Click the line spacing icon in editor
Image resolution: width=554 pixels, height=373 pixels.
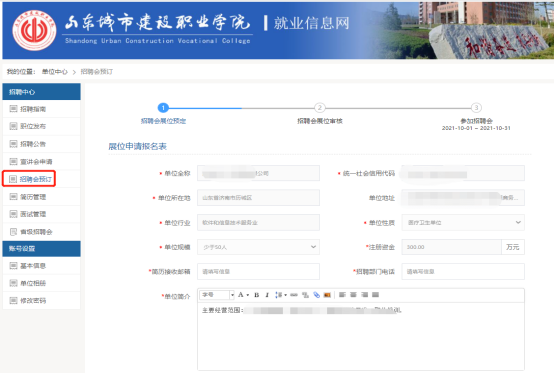278,295
